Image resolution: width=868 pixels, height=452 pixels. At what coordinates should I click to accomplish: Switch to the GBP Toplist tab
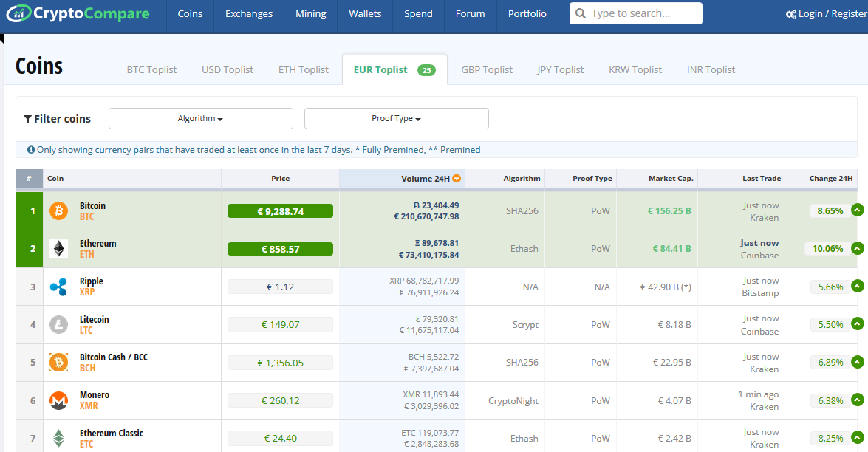(487, 69)
